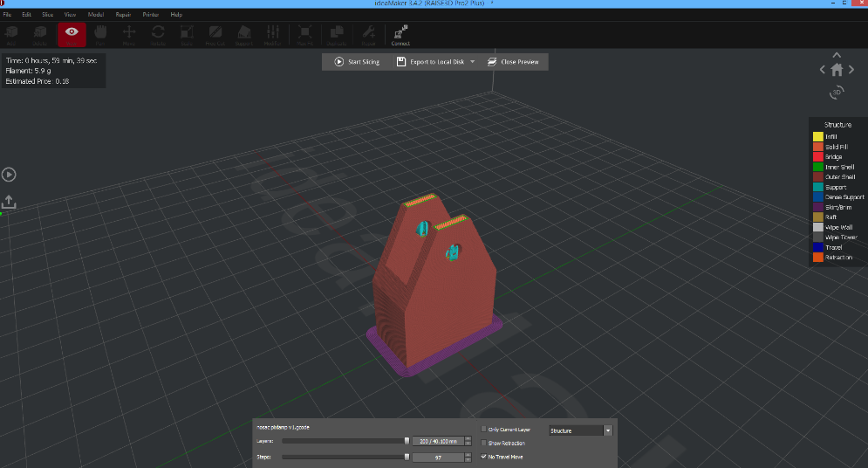Click the left arrow beside home view
The image size is (868, 468).
[x=822, y=70]
